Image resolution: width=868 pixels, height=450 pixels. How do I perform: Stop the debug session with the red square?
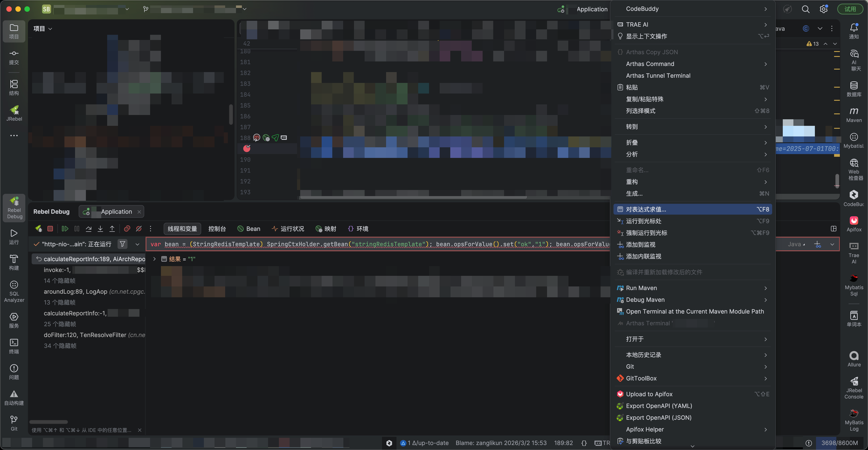click(x=50, y=229)
